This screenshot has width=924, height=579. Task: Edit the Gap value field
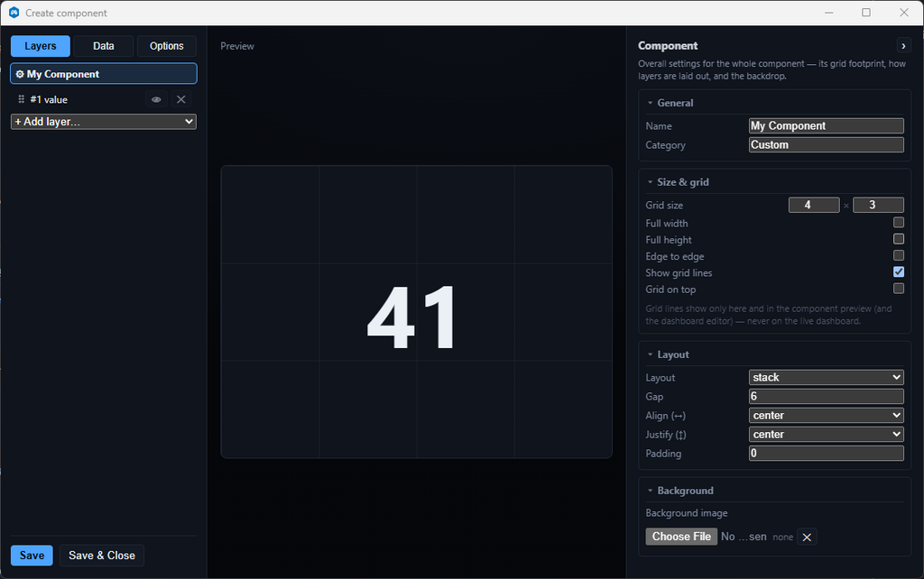[x=827, y=397]
